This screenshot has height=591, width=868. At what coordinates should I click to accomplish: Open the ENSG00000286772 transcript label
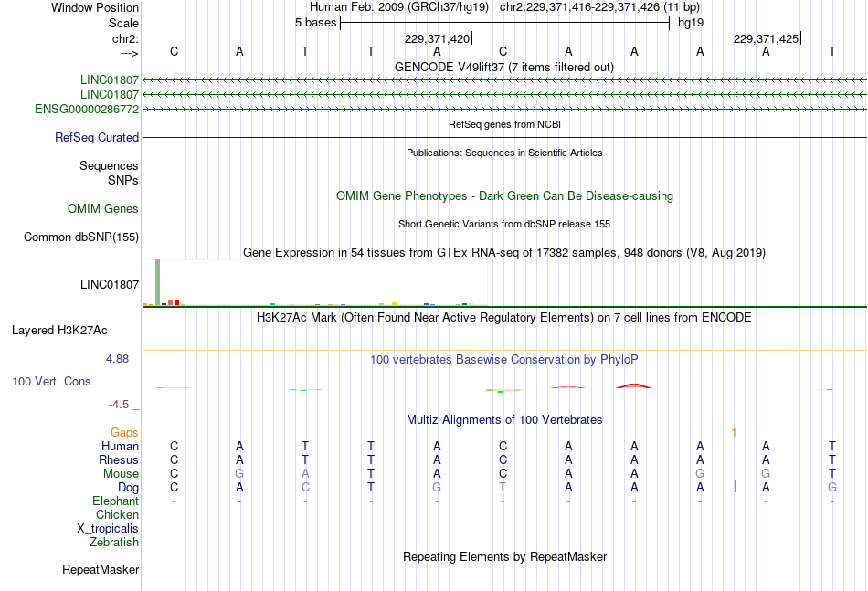pos(87,109)
